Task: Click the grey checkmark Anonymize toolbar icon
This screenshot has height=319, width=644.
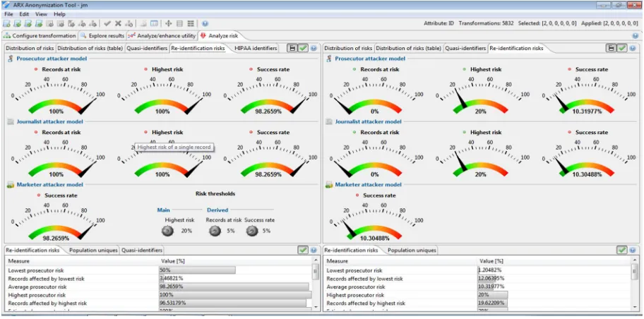Action: 107,24
